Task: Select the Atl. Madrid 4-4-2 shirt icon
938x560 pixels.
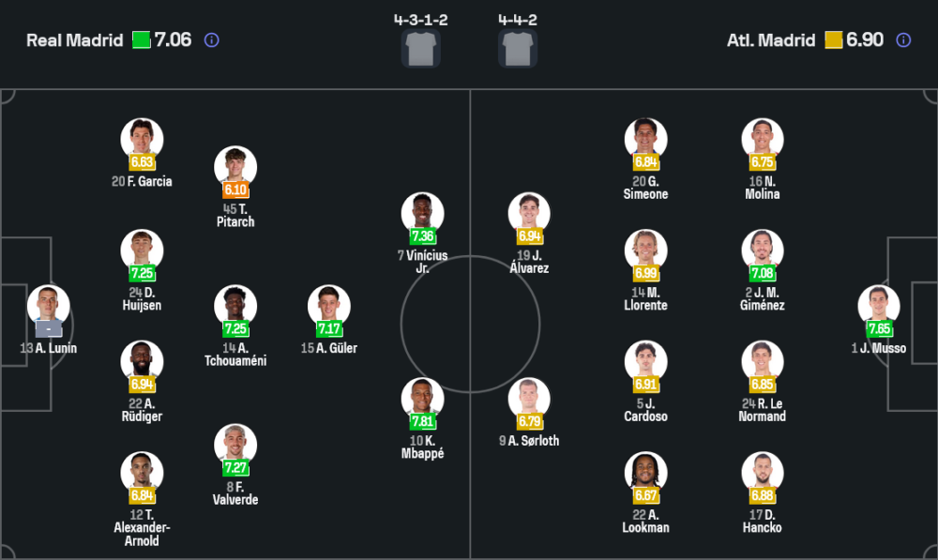Action: click(x=518, y=49)
